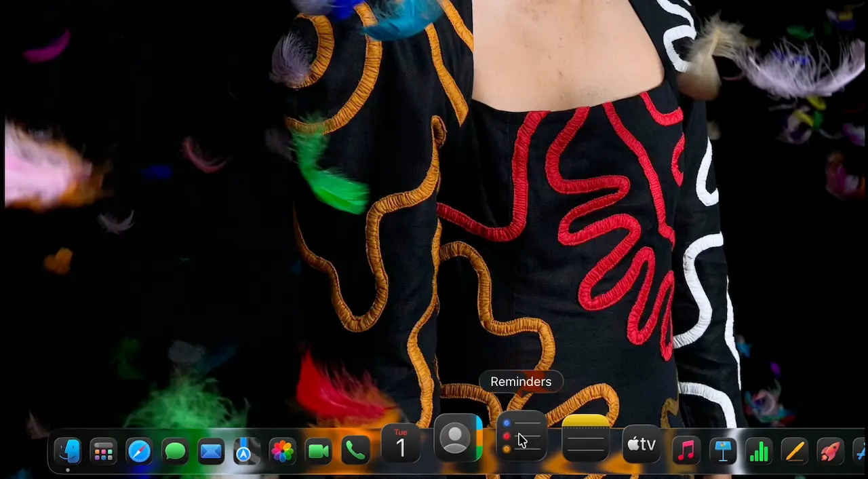Click the Reminders tooltip label
This screenshot has height=479, width=868.
pos(521,381)
